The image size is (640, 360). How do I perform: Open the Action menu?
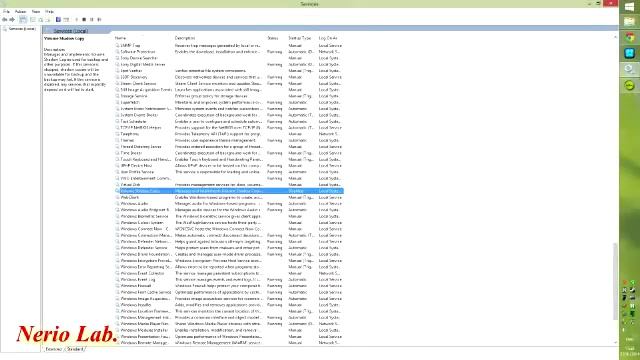pos(20,12)
